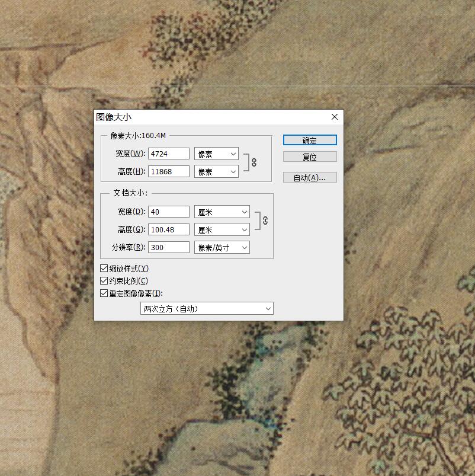The image size is (475, 476).
Task: Uncheck the 缩放样式(Y) checkbox
Action: point(104,269)
